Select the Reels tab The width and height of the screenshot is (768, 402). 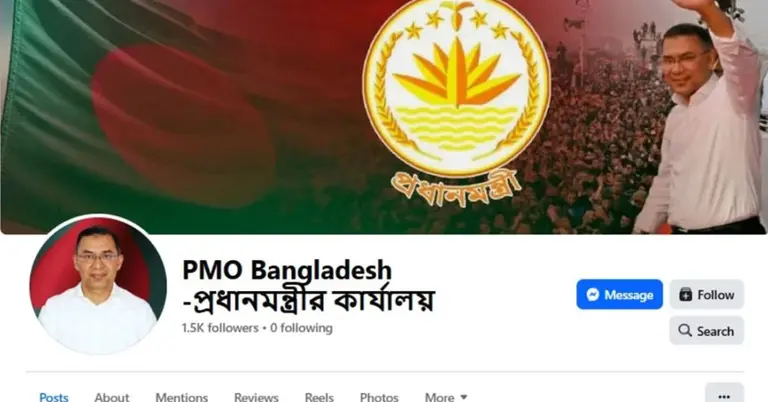coord(319,397)
